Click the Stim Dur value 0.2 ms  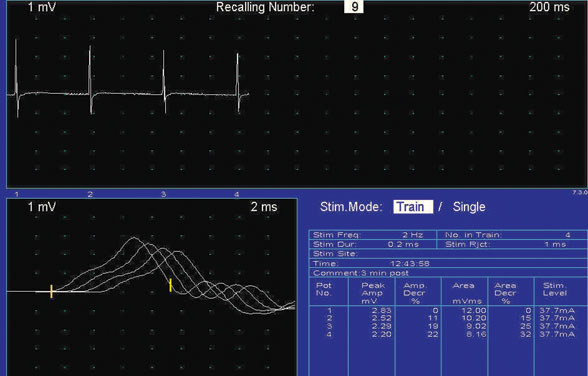pos(403,244)
